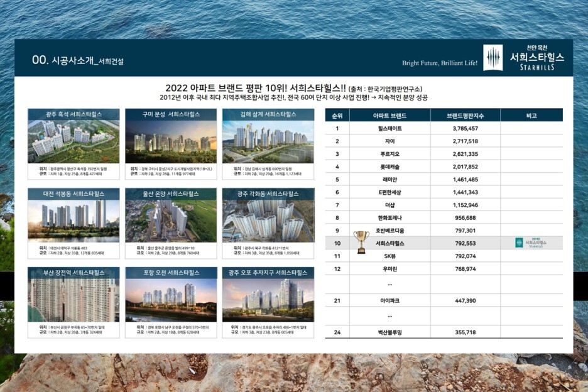
Task: Click the index value 2,717,518
Action: 465,141
